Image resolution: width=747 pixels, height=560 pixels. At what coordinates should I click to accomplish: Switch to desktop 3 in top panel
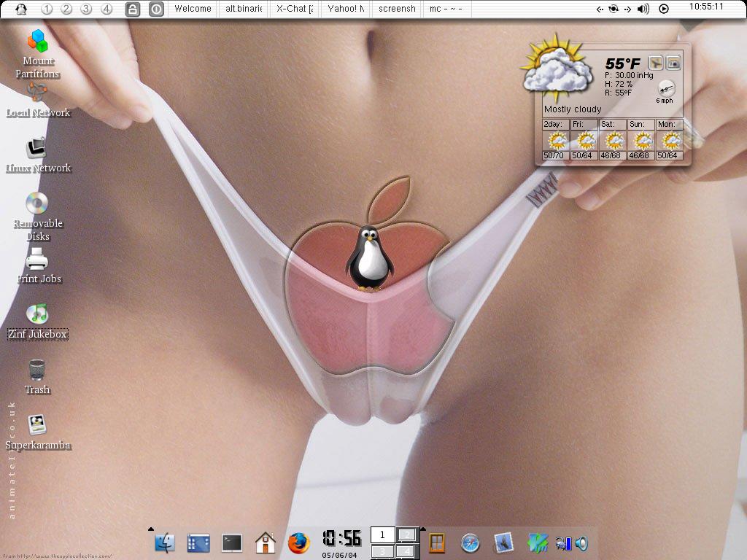[x=86, y=9]
